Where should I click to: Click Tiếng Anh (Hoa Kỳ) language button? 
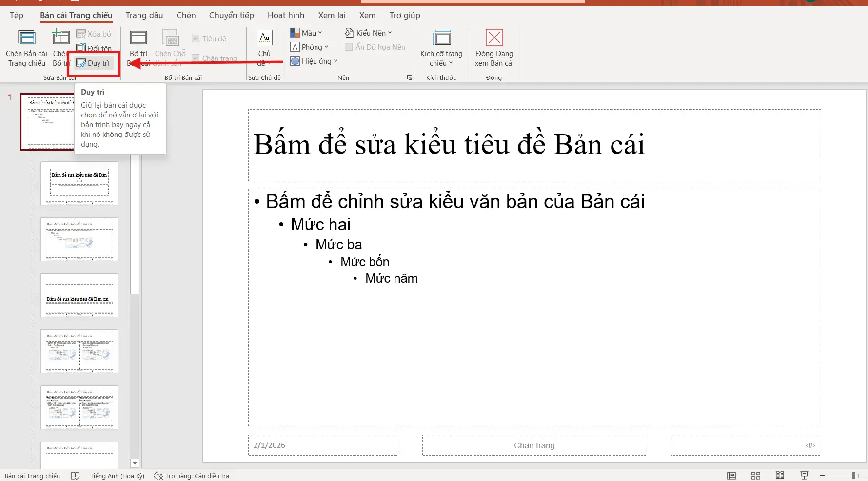click(x=117, y=475)
